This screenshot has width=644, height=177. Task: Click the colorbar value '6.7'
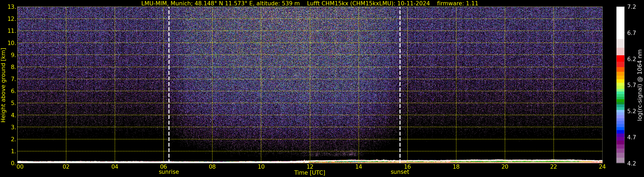(632, 33)
